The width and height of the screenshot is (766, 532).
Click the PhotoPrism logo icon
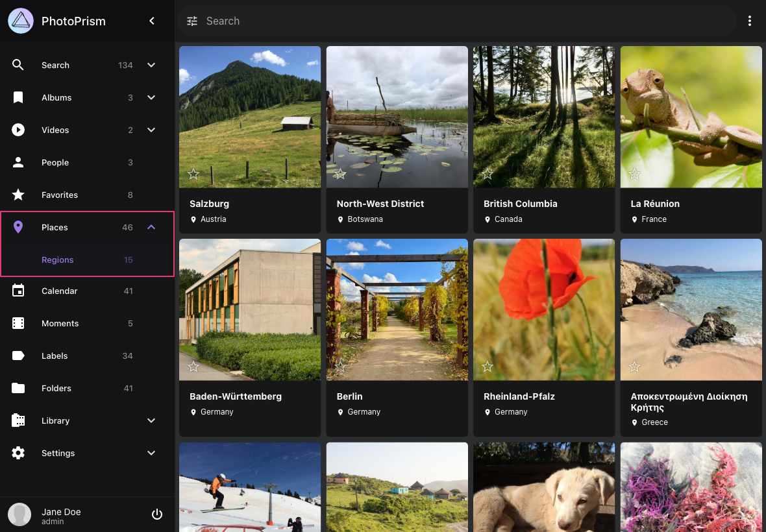pos(21,21)
